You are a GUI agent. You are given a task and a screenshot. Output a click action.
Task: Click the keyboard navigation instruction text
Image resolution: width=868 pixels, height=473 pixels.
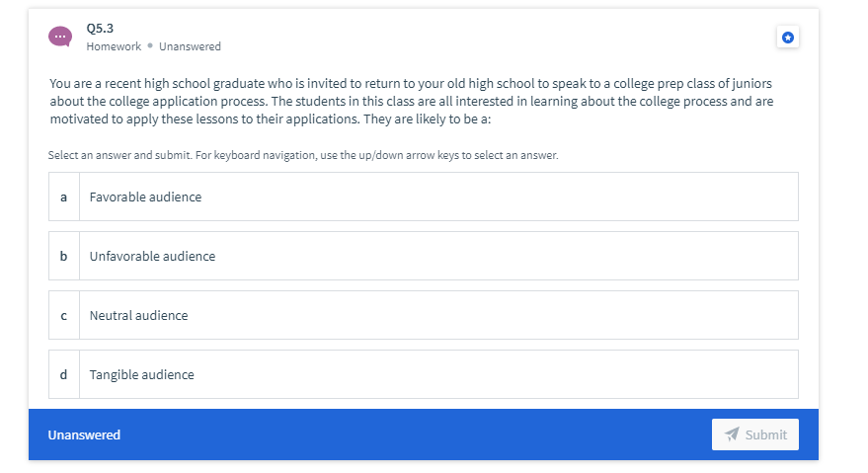303,155
